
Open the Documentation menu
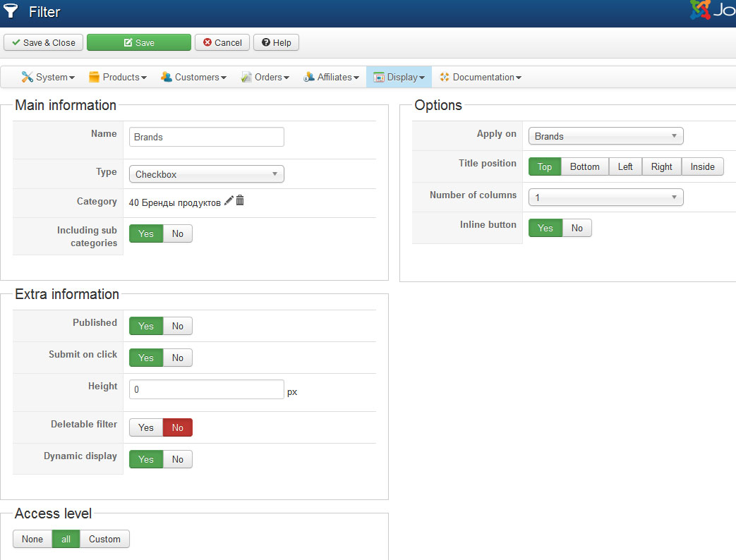coord(480,77)
